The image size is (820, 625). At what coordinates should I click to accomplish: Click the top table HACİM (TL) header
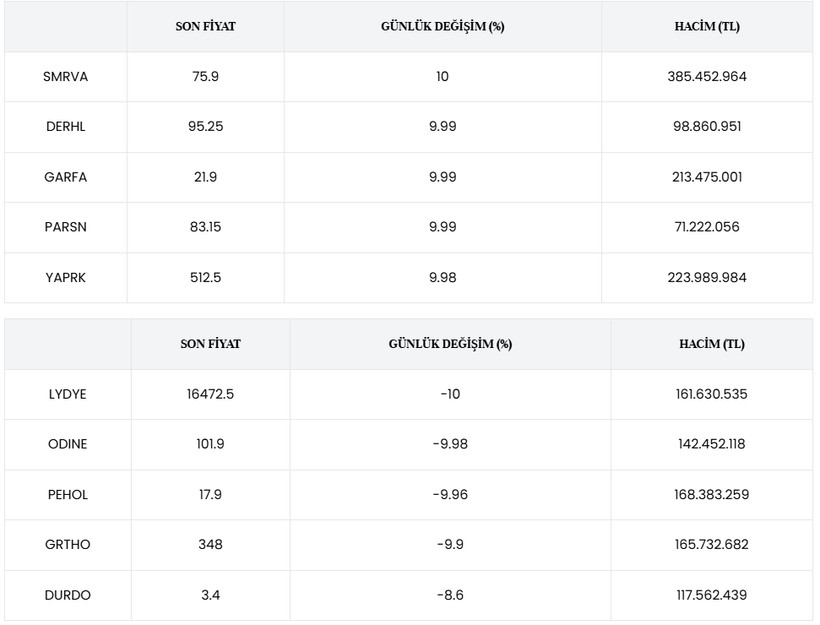(707, 26)
